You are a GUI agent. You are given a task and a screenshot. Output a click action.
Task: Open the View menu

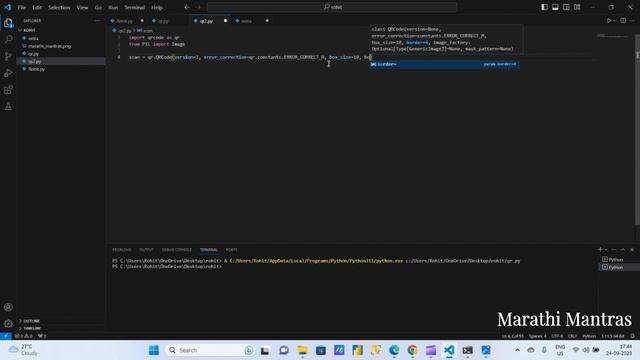tap(82, 7)
